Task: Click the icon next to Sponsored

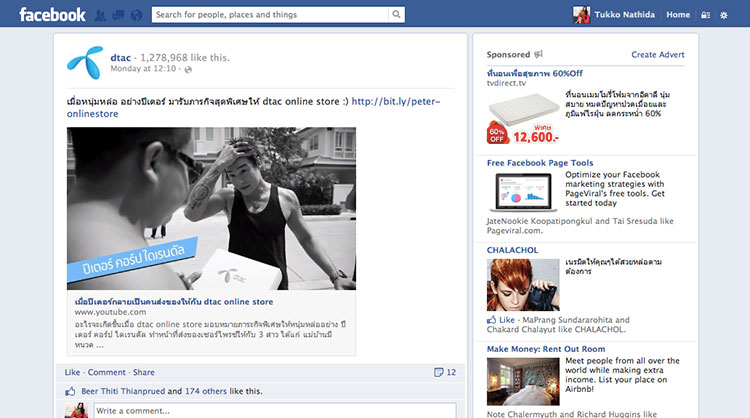Action: point(538,54)
